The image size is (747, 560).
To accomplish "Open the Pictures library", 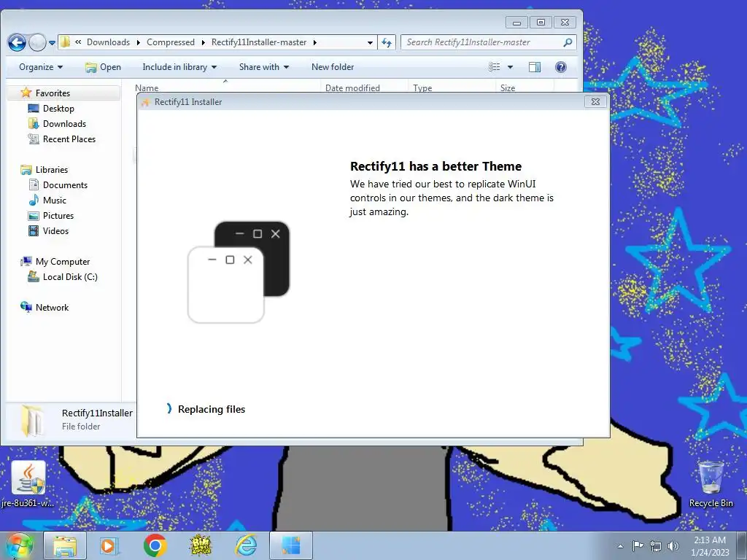I will click(x=58, y=215).
